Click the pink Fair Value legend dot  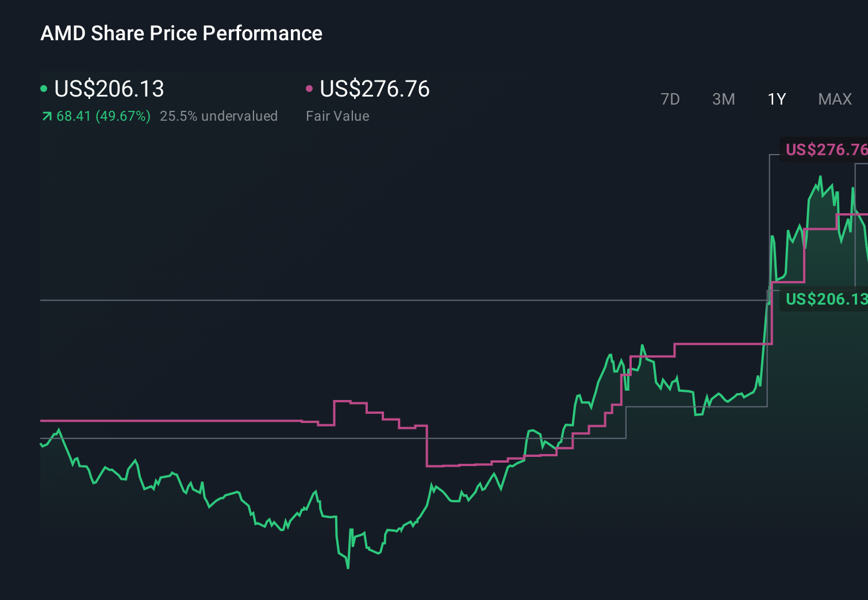(x=310, y=88)
